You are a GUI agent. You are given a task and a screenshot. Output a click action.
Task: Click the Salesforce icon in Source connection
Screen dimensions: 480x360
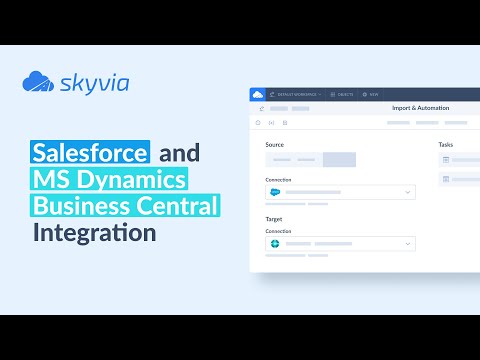[275, 192]
